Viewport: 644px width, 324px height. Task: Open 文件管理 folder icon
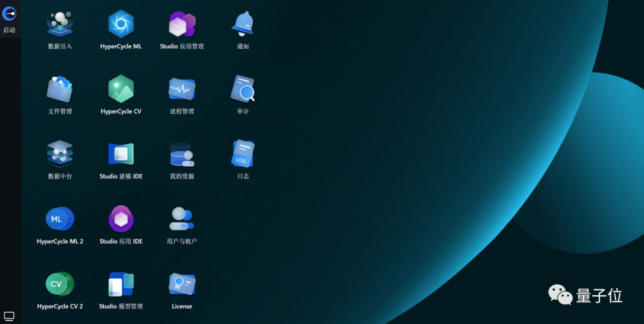60,89
